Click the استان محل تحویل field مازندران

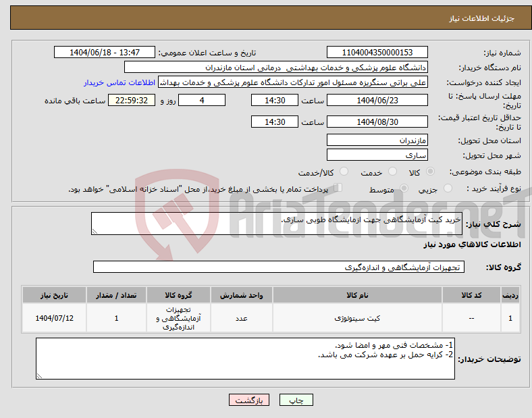pyautogui.click(x=377, y=140)
